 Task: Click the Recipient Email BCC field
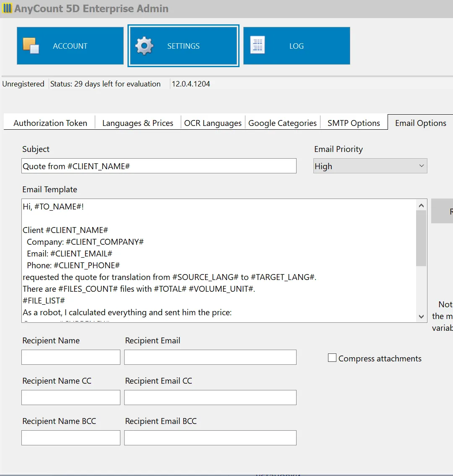210,438
